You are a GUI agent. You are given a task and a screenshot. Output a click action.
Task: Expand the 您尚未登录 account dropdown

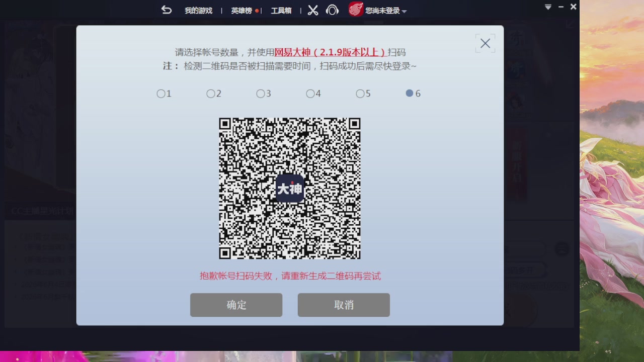click(x=386, y=11)
